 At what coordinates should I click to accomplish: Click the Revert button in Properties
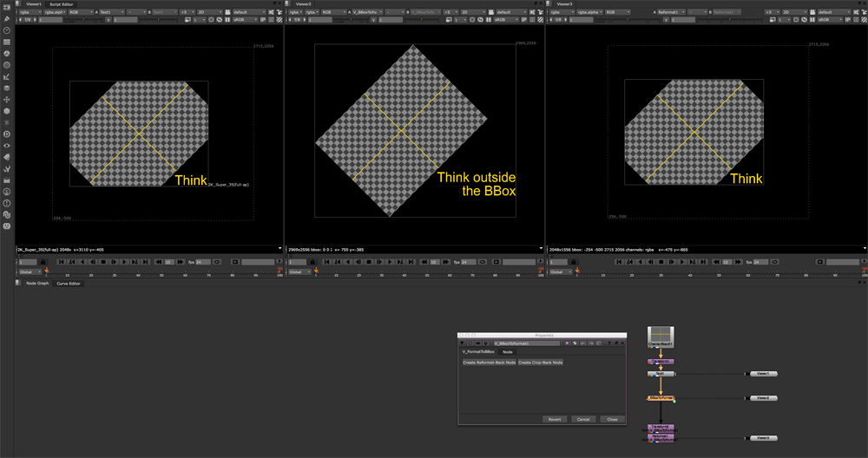tap(555, 419)
